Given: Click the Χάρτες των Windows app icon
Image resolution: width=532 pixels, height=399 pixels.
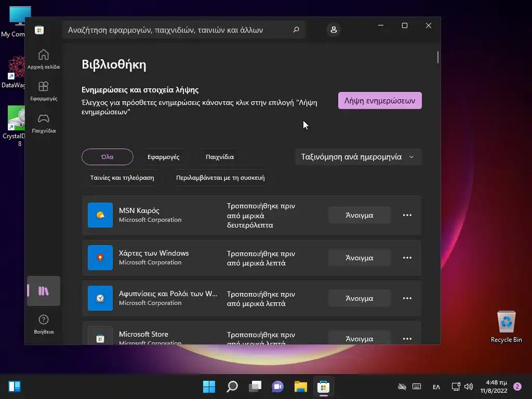Looking at the screenshot, I should click(100, 258).
